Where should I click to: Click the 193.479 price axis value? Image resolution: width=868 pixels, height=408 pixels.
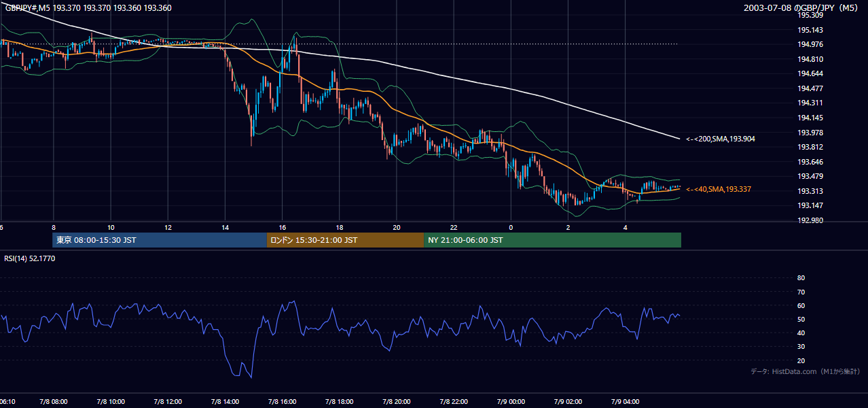810,176
